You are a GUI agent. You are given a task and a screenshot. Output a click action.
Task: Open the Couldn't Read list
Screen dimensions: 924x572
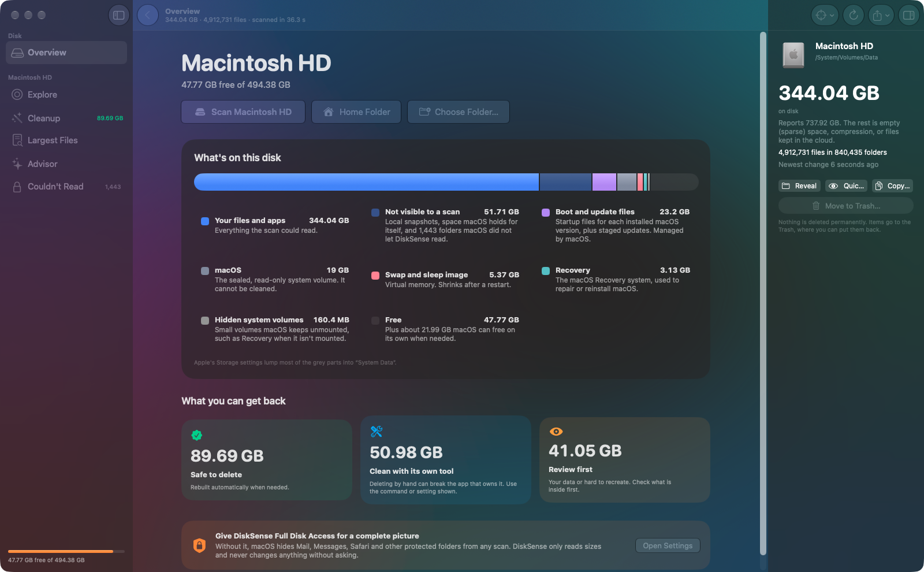click(x=66, y=187)
